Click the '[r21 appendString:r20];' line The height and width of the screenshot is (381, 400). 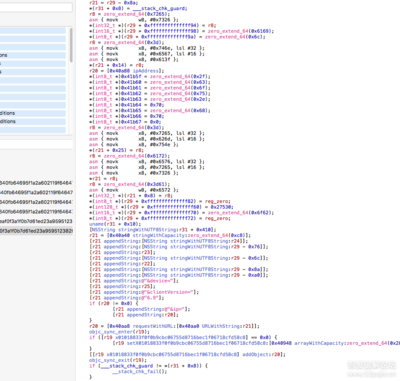[145, 315]
